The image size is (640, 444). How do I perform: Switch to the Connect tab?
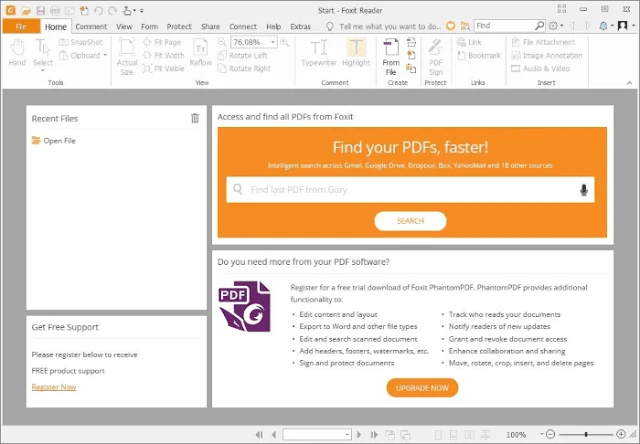[x=243, y=27]
